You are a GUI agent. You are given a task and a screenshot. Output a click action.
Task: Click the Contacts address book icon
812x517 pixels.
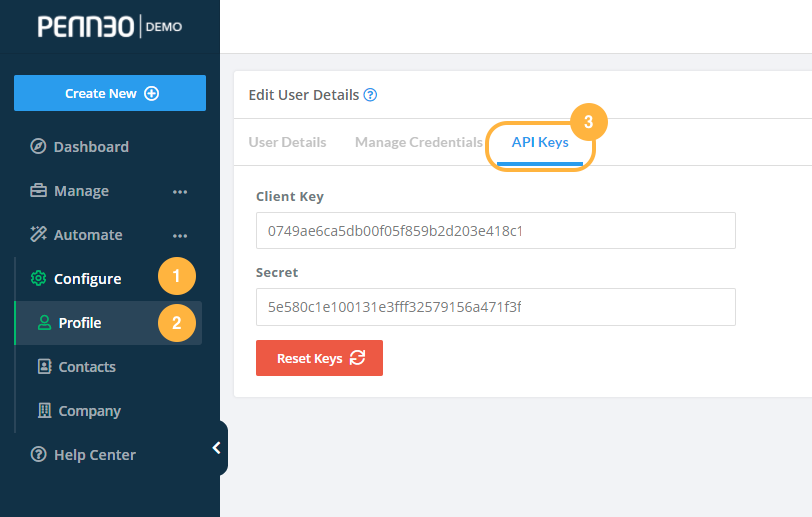(45, 367)
